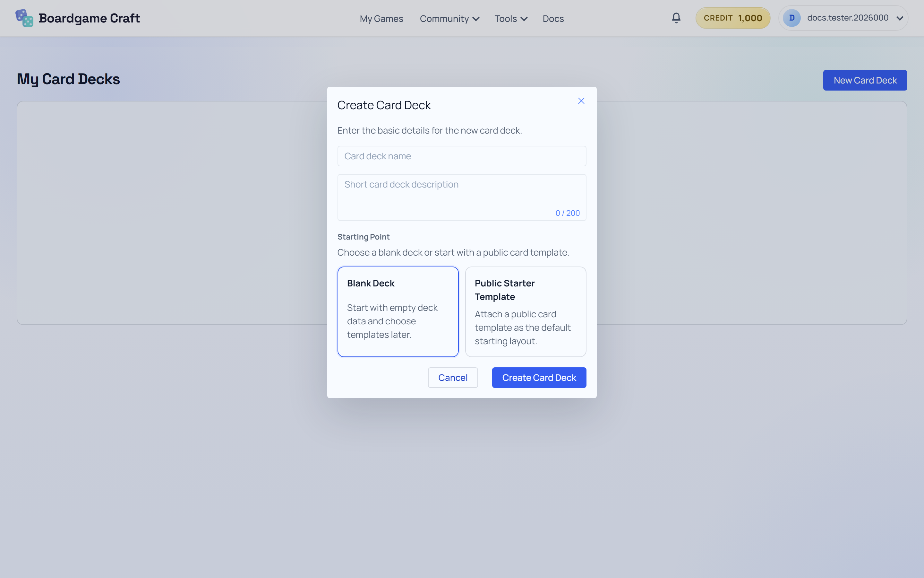
Task: Click the Create Card Deck dialog title
Action: coord(384,105)
